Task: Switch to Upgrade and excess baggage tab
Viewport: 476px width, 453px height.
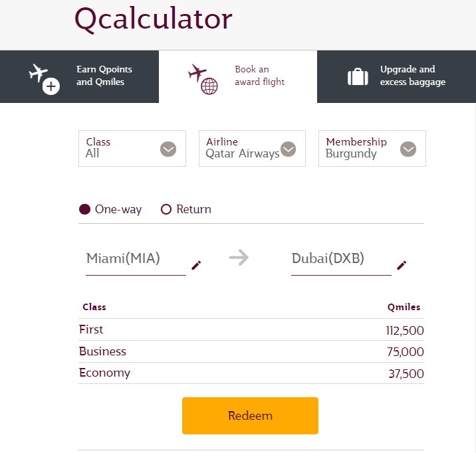Action: pyautogui.click(x=396, y=76)
